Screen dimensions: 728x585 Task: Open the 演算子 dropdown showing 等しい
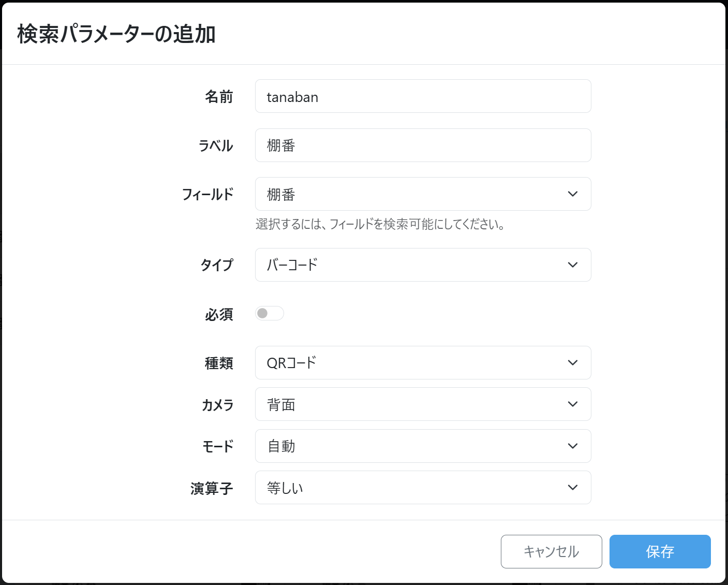[414, 488]
